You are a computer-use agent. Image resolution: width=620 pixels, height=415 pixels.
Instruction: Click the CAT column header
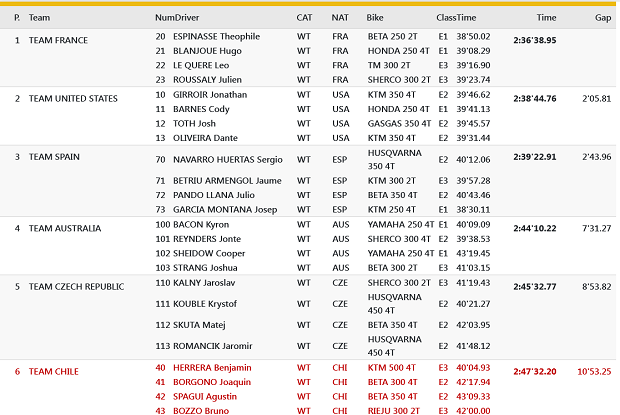(x=304, y=17)
